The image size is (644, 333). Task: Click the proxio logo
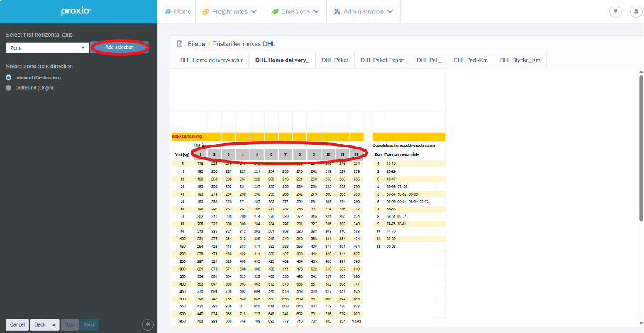tap(76, 12)
